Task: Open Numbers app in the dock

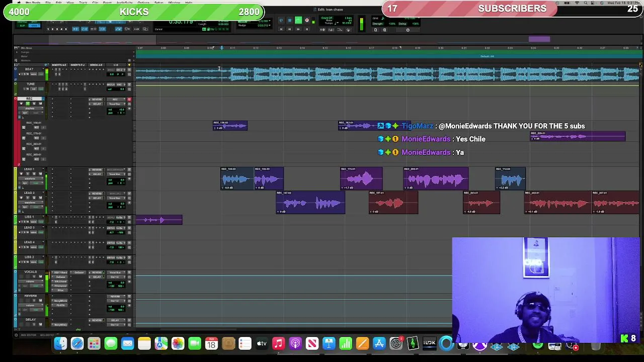Action: click(x=346, y=344)
